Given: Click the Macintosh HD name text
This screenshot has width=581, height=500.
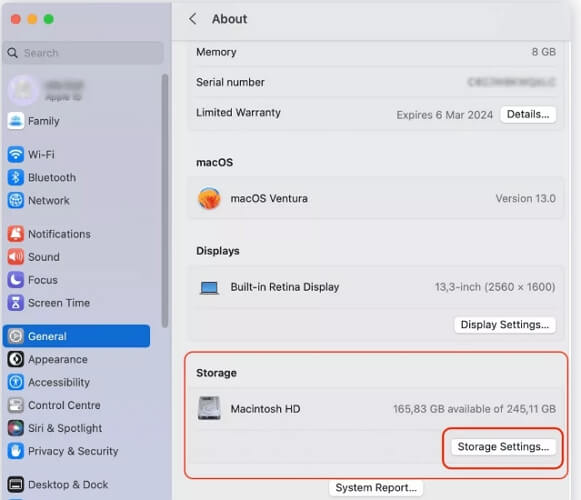Looking at the screenshot, I should pos(265,409).
